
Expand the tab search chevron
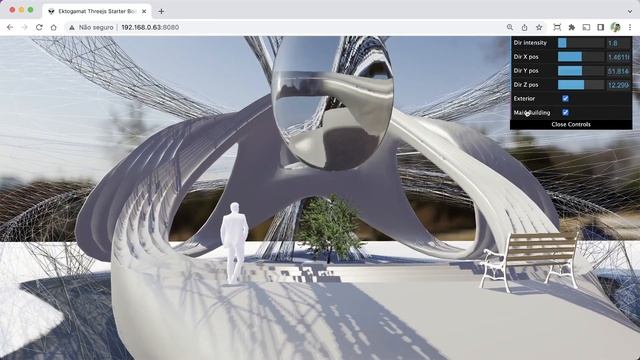(x=630, y=11)
